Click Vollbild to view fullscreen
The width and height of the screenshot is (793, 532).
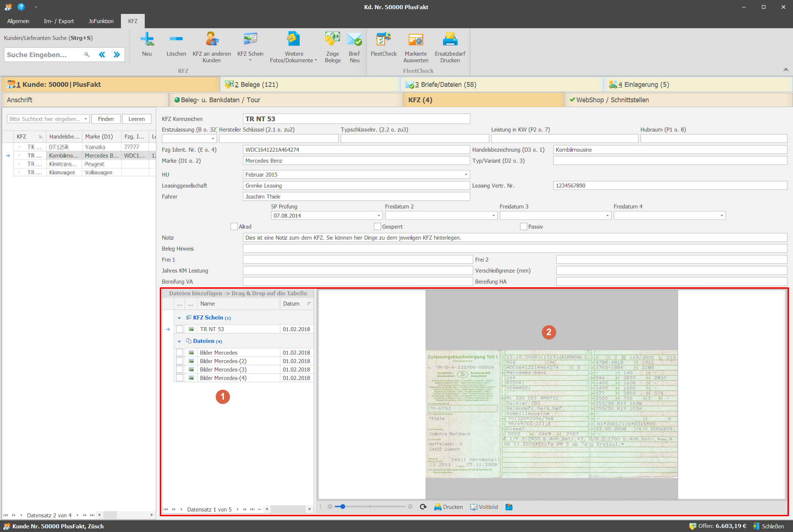[484, 507]
